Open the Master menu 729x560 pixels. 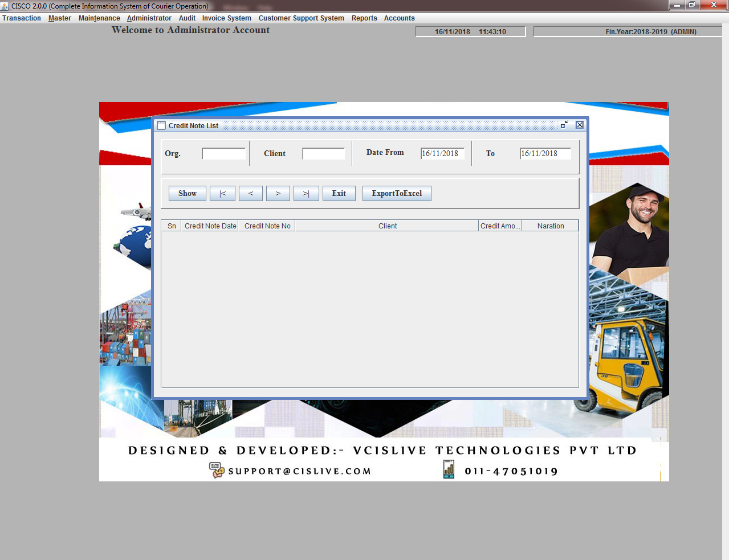[60, 18]
